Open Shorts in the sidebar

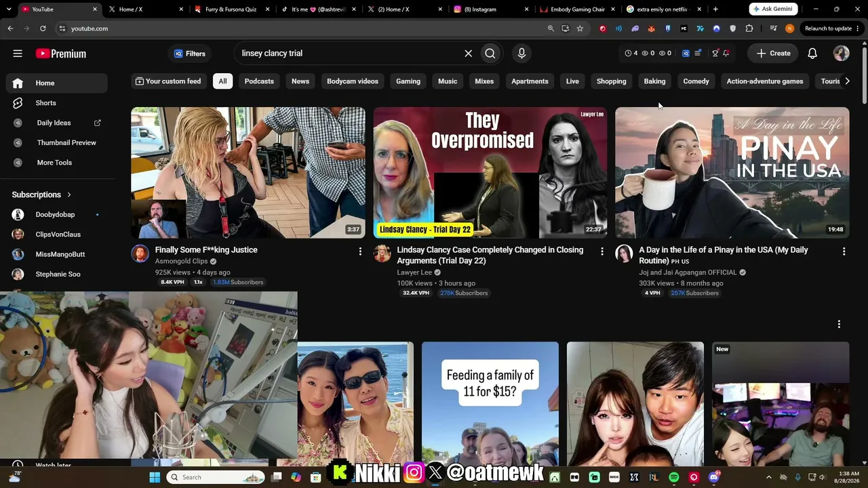[x=57, y=103]
